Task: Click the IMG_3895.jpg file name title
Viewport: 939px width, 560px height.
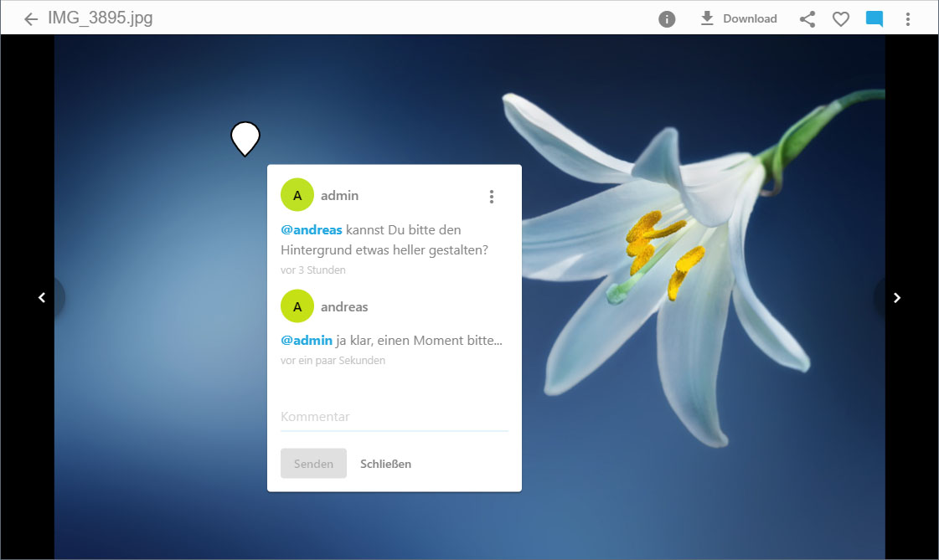Action: [x=101, y=18]
